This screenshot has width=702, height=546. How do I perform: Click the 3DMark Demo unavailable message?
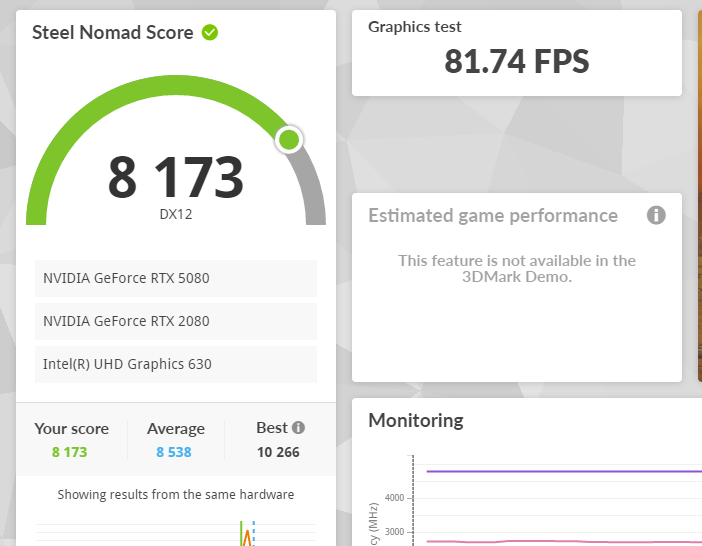click(x=517, y=269)
